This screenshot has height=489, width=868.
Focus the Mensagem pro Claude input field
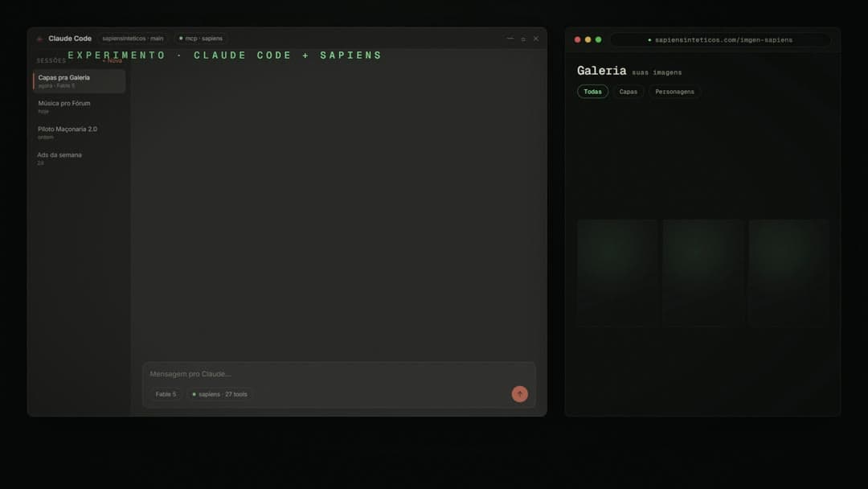[339, 374]
